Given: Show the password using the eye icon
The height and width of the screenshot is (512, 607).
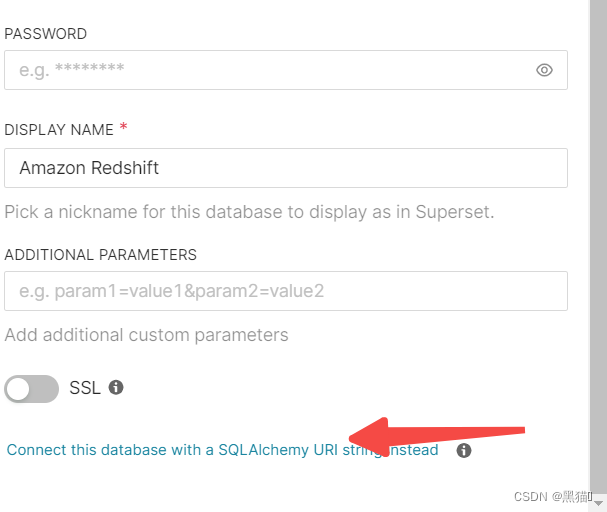Looking at the screenshot, I should coord(544,70).
